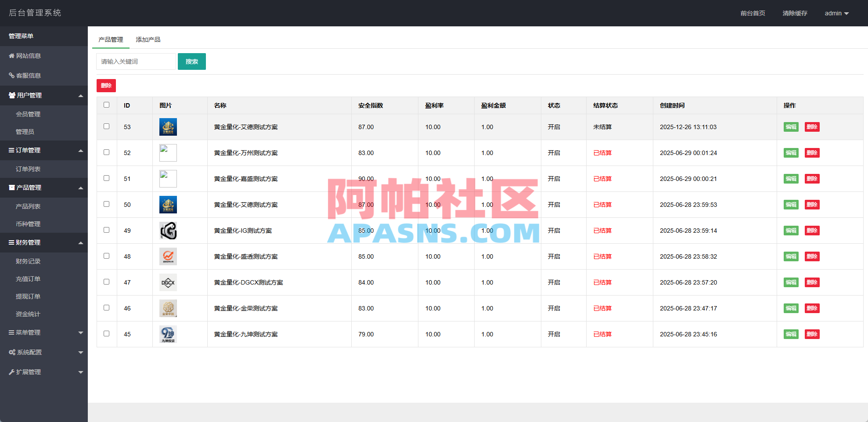Click the 产品管理 box icon
This screenshot has width=868, height=422.
click(12, 188)
